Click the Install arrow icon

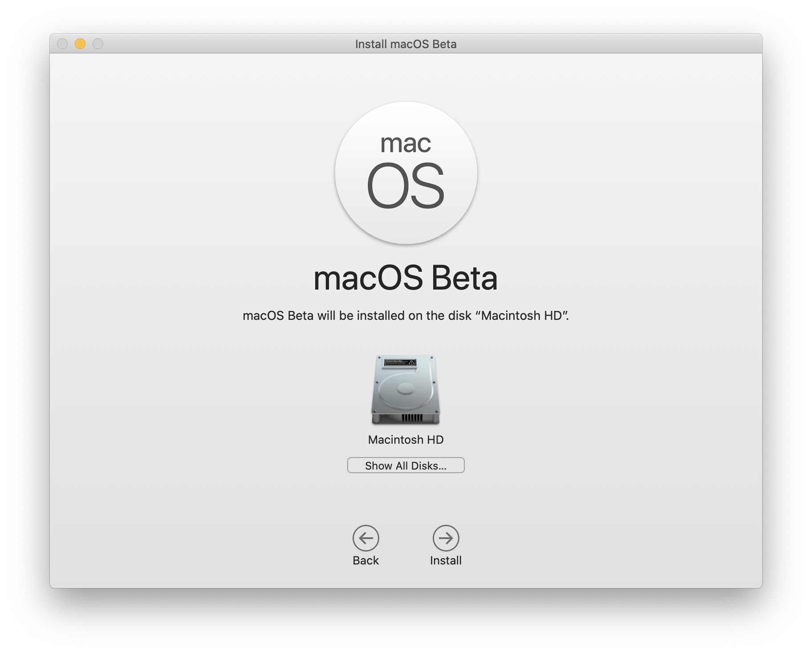click(x=446, y=538)
